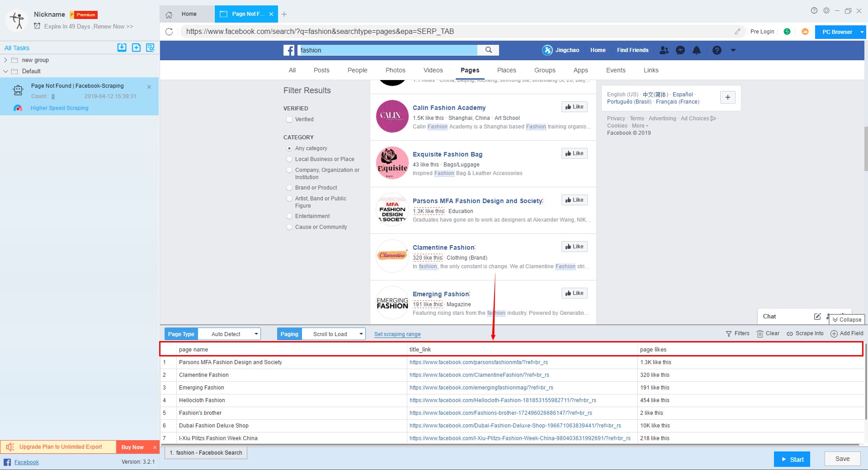This screenshot has width=868, height=470.
Task: Open PC Browser dropdown arrow
Action: (x=862, y=32)
